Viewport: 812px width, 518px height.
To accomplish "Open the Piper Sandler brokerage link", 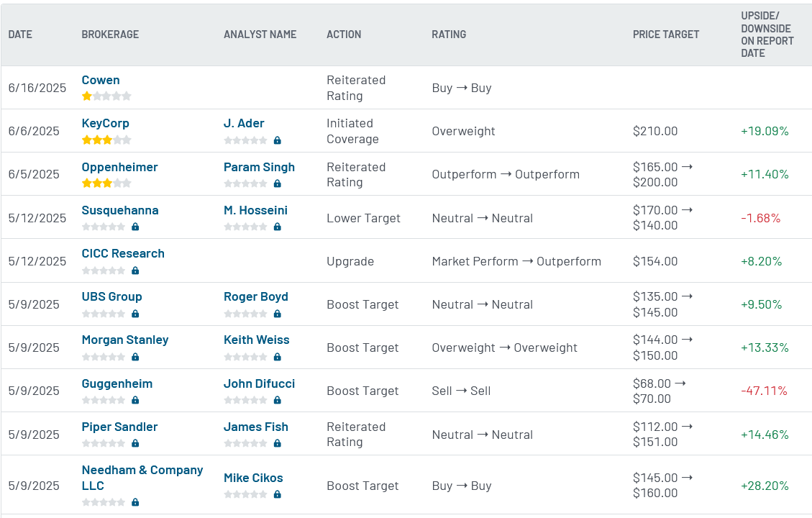I will [119, 427].
